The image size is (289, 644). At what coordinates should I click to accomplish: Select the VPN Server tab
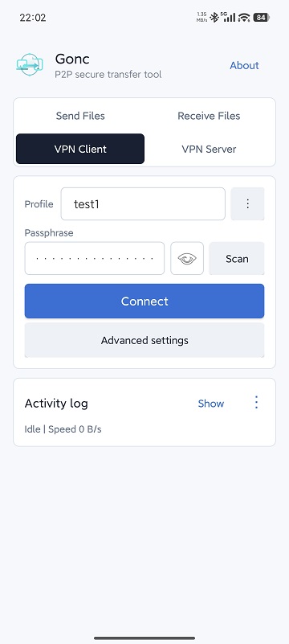[x=209, y=149]
